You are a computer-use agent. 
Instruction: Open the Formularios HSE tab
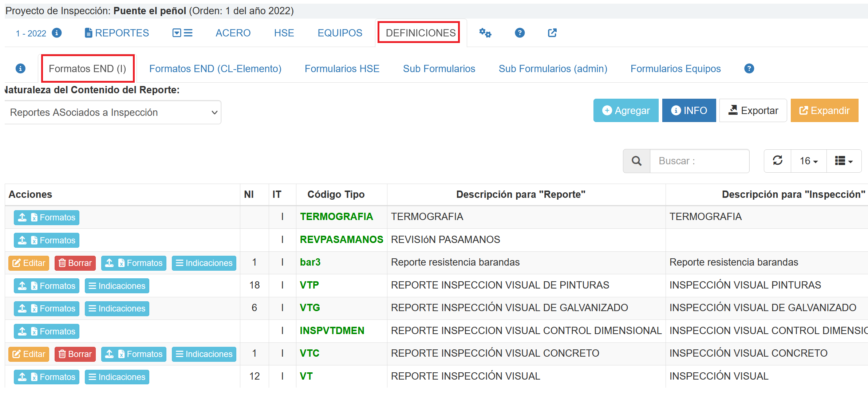pos(342,68)
